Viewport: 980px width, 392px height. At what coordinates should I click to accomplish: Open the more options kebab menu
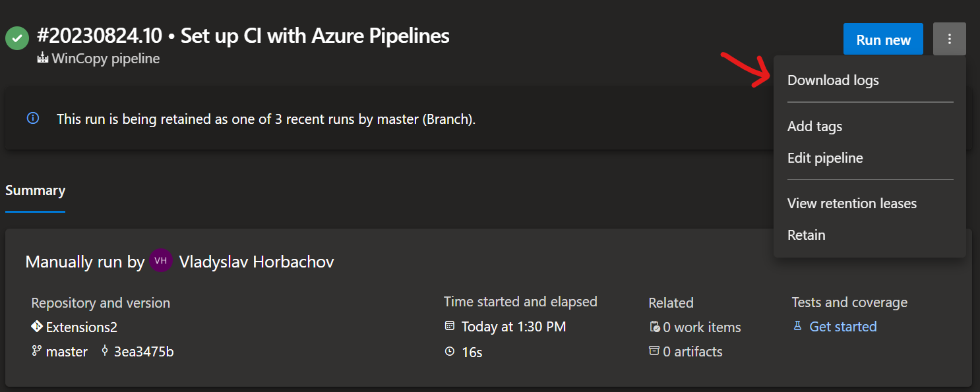point(949,39)
